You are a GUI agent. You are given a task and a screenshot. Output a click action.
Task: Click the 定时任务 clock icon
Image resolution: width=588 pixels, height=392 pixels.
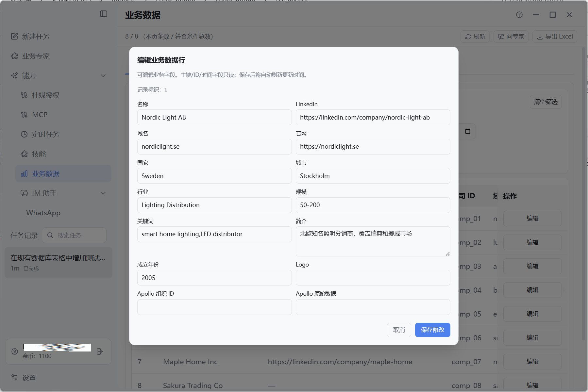coord(24,134)
